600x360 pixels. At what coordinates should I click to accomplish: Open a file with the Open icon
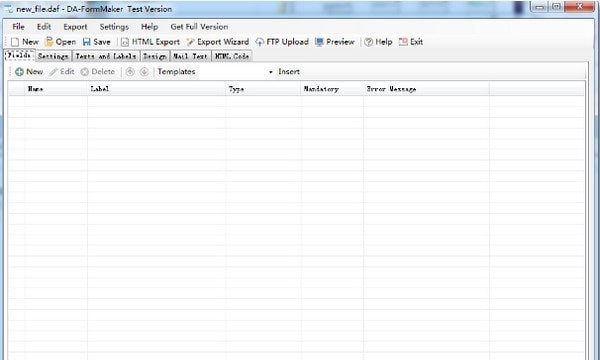49,42
